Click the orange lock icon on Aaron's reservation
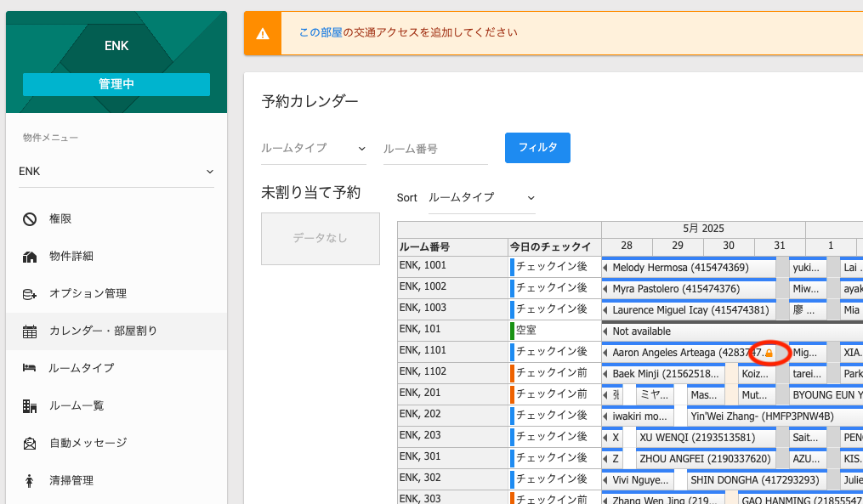This screenshot has width=863, height=504. click(x=769, y=353)
